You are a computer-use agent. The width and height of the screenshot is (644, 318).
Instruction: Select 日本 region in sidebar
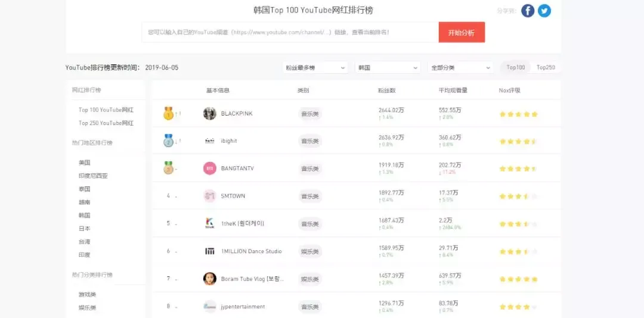pyautogui.click(x=84, y=228)
